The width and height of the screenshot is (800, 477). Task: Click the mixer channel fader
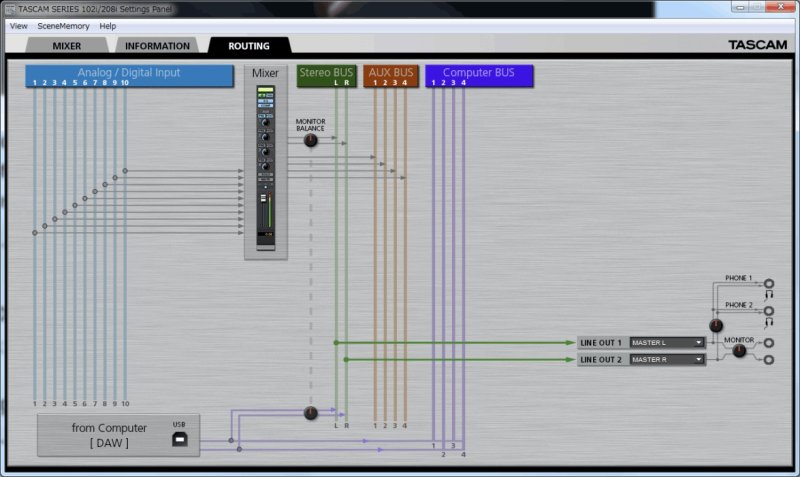pos(265,209)
